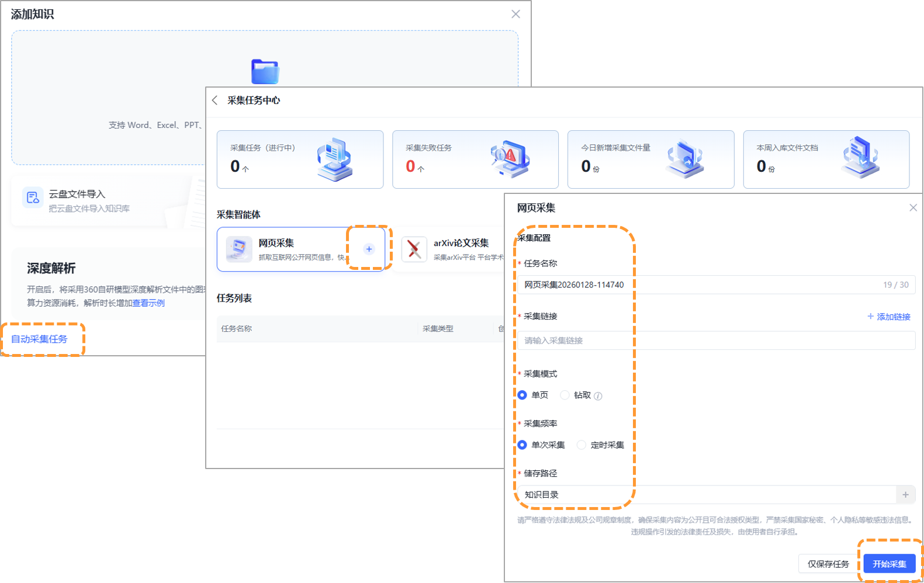This screenshot has height=583, width=924.
Task: Open 云盘文件导入 option
Action: [108, 200]
